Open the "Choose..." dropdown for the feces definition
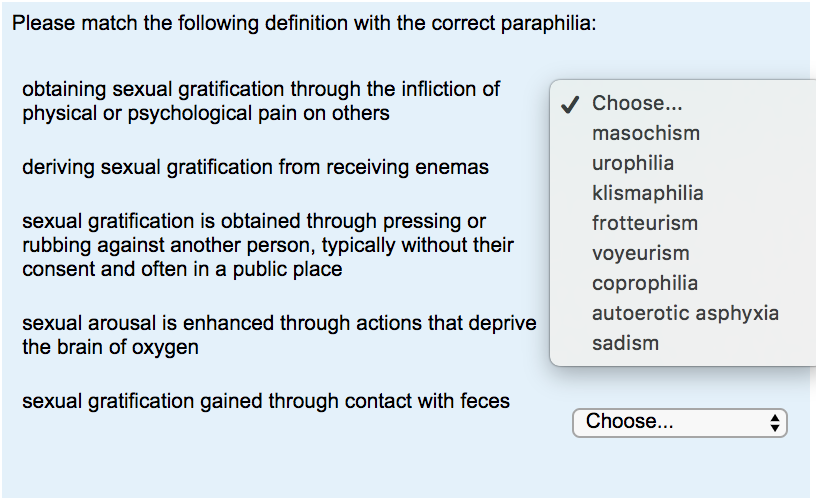This screenshot has width=816, height=498. [x=670, y=422]
